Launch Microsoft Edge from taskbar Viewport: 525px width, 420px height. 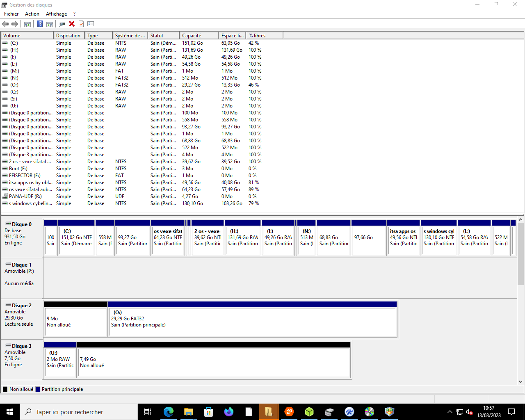(169, 412)
